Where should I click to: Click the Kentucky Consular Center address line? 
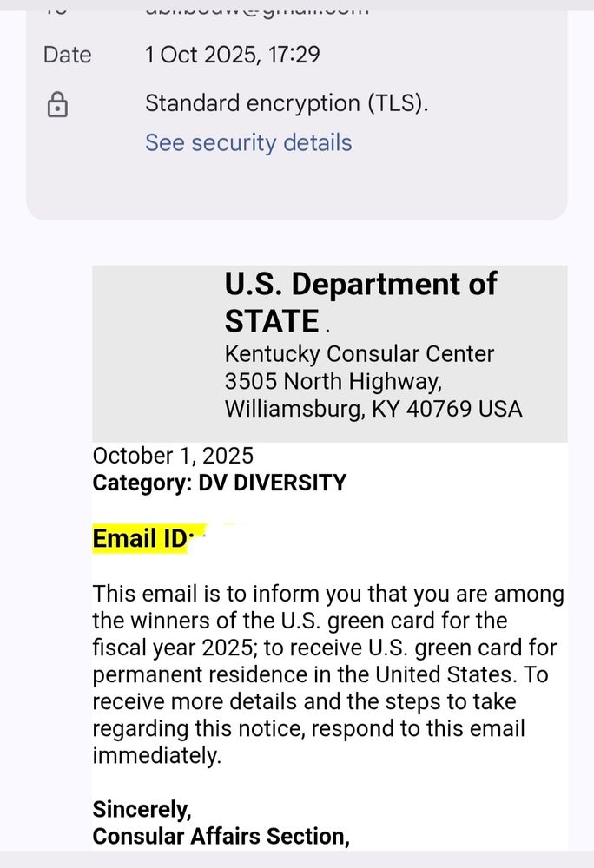pyautogui.click(x=359, y=354)
